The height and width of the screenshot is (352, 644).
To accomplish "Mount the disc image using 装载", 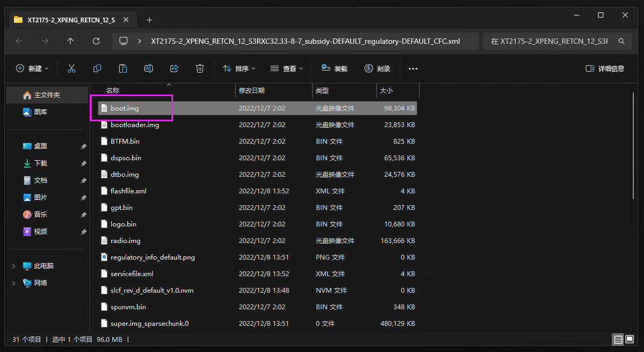I will (334, 68).
